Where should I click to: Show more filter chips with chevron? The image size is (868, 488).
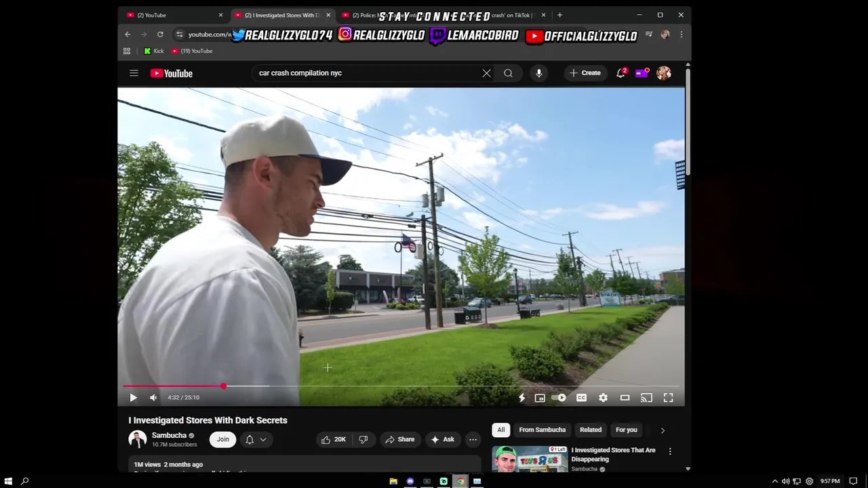(663, 430)
